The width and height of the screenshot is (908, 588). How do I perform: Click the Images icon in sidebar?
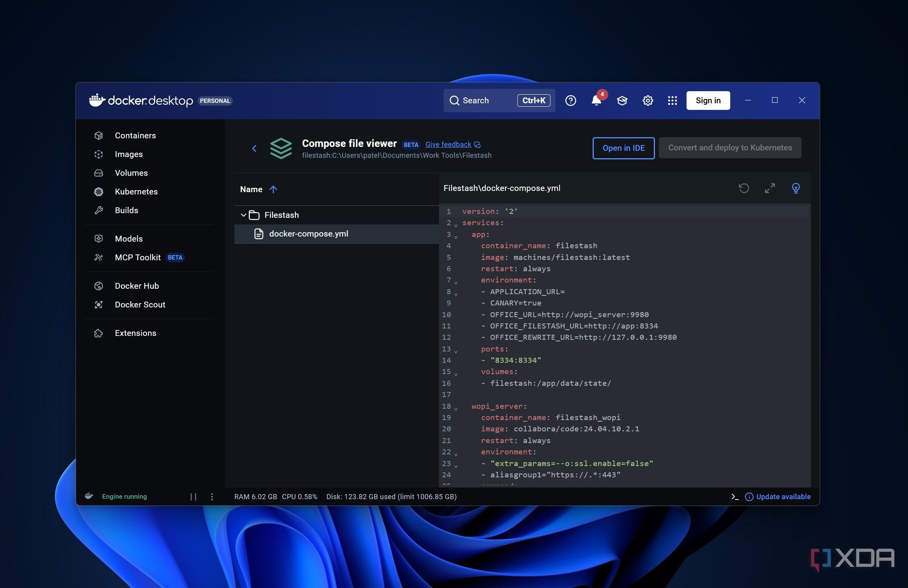(x=99, y=154)
